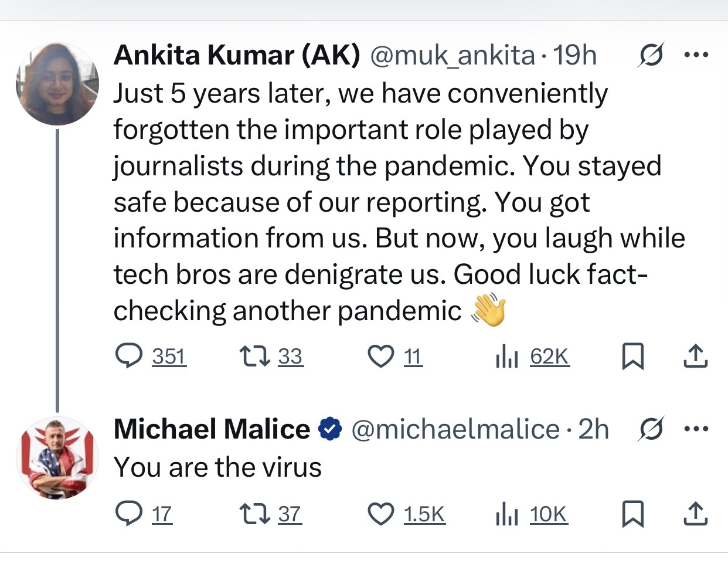
Task: Open Michael Malice's profile picture
Action: 57,458
